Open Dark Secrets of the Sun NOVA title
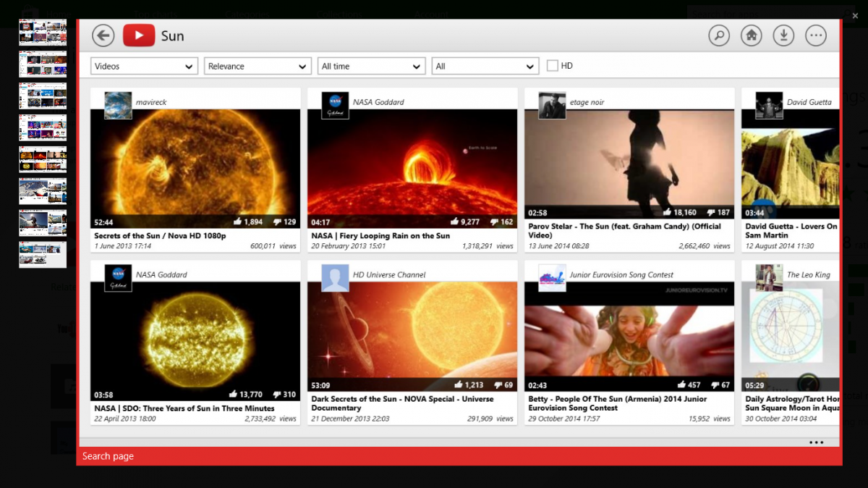868x488 pixels. coord(402,403)
